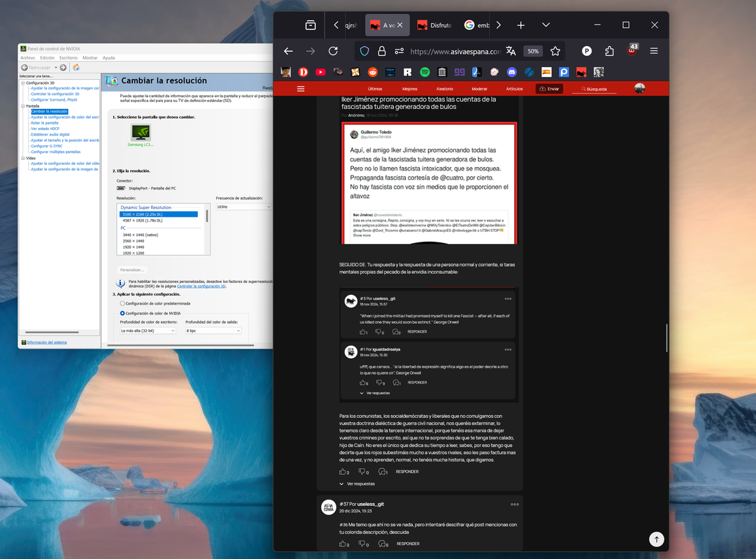The image size is (756, 559).
Task: Open the museum building bookmark icon
Action: (442, 72)
